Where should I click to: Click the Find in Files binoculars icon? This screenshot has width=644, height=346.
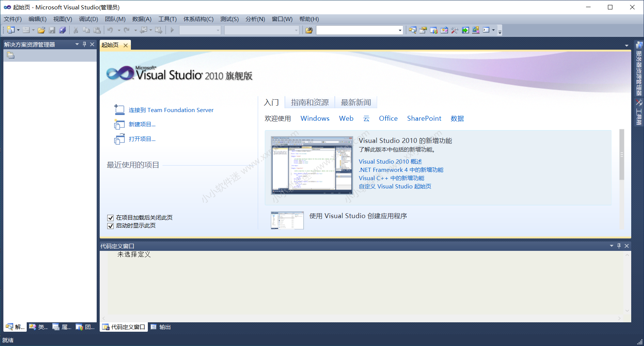click(309, 30)
